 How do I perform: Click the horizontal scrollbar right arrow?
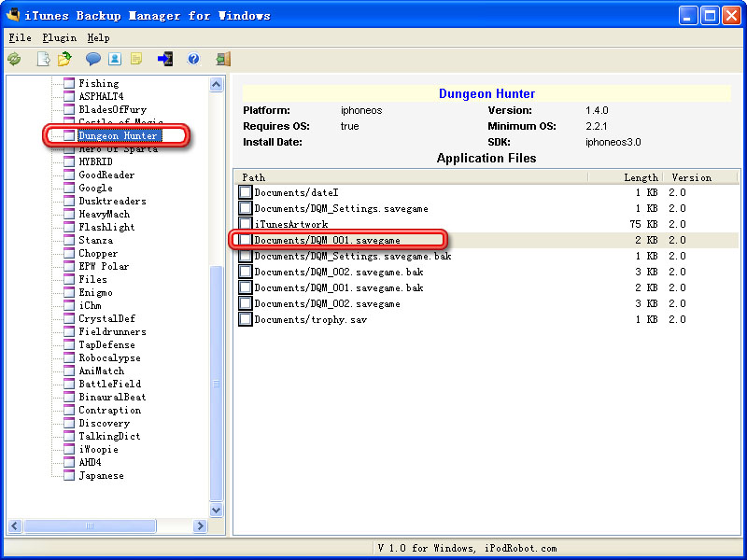200,525
